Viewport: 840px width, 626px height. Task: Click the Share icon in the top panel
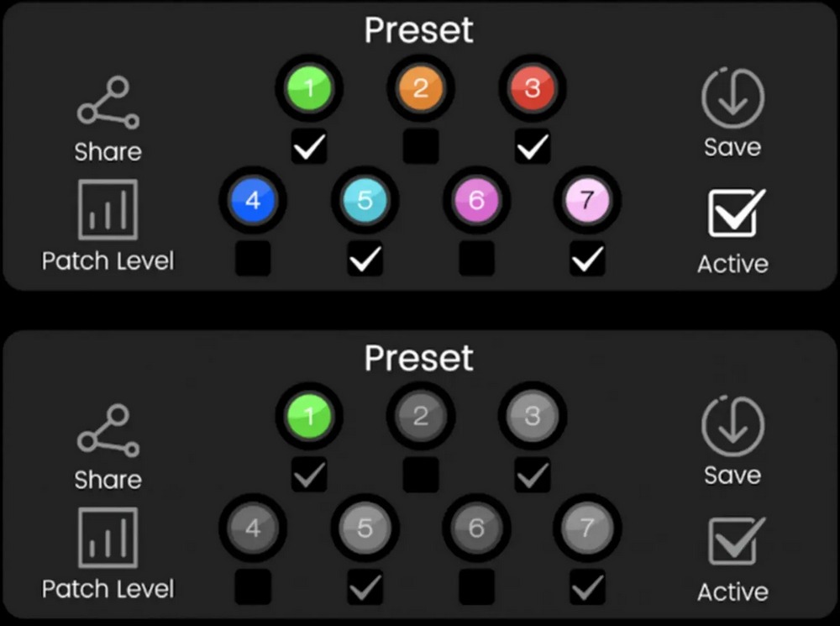[108, 103]
